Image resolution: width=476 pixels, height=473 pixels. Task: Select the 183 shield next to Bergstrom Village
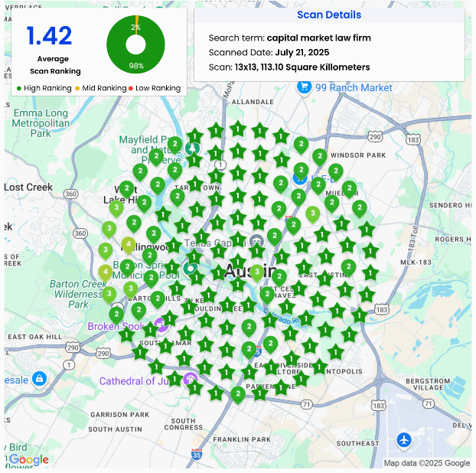(379, 406)
